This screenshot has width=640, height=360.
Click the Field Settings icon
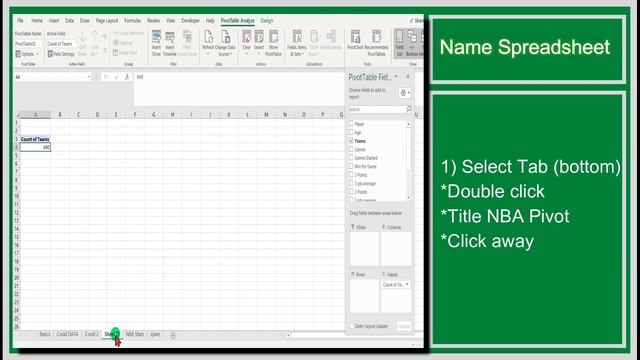[x=50, y=53]
